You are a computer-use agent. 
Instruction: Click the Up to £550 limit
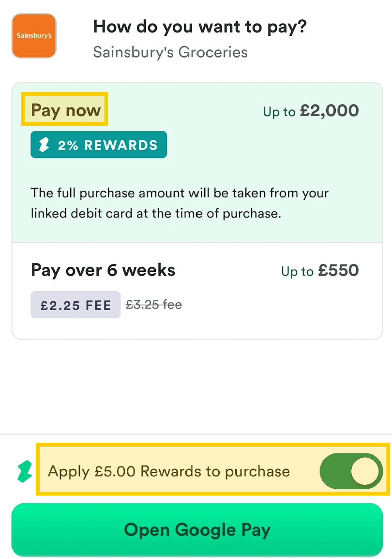pos(320,271)
